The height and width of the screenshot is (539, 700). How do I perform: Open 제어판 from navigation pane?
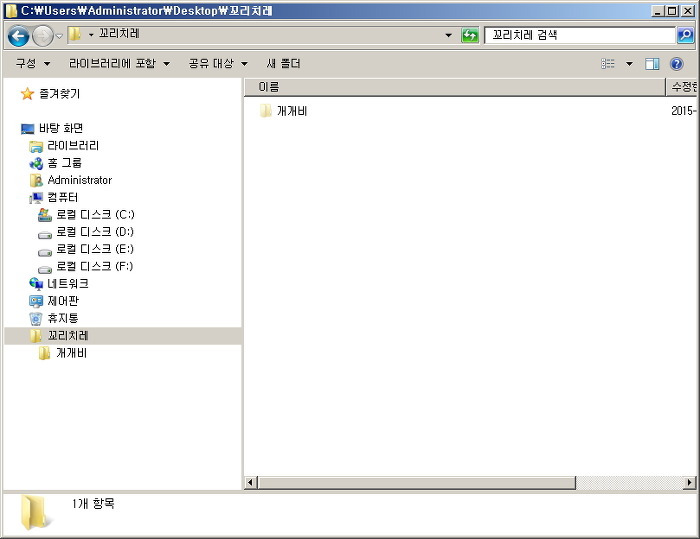pyautogui.click(x=63, y=301)
